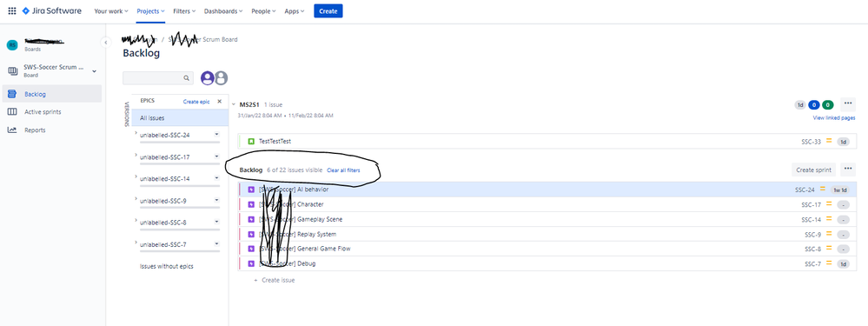Click the story icon of TestTestTest
The image size is (868, 326).
(x=251, y=142)
